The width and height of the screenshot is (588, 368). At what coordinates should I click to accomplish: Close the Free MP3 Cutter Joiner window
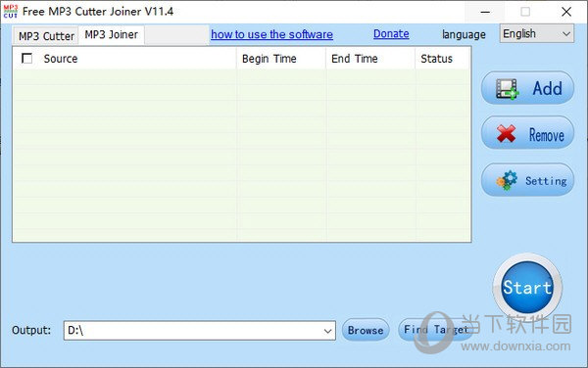566,12
